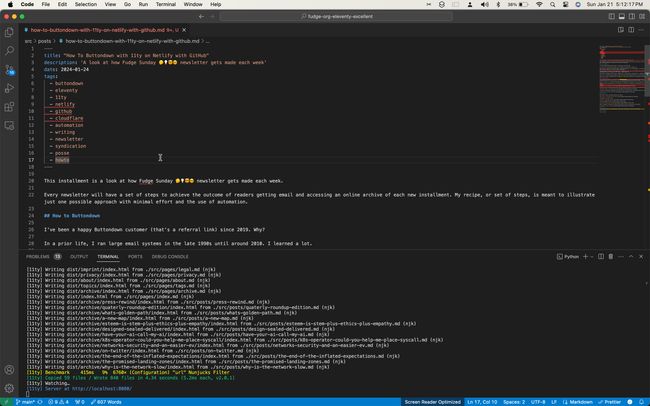Image resolution: width=650 pixels, height=406 pixels.
Task: Open editor More Actions ellipsis menu
Action: point(641,30)
